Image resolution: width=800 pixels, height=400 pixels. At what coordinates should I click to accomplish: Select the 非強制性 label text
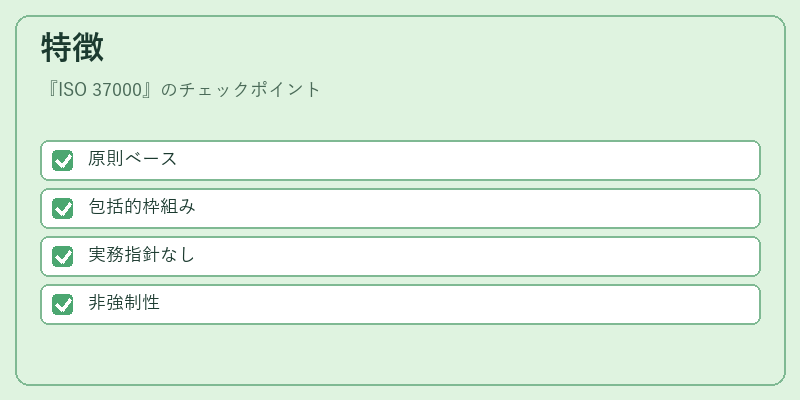point(124,303)
